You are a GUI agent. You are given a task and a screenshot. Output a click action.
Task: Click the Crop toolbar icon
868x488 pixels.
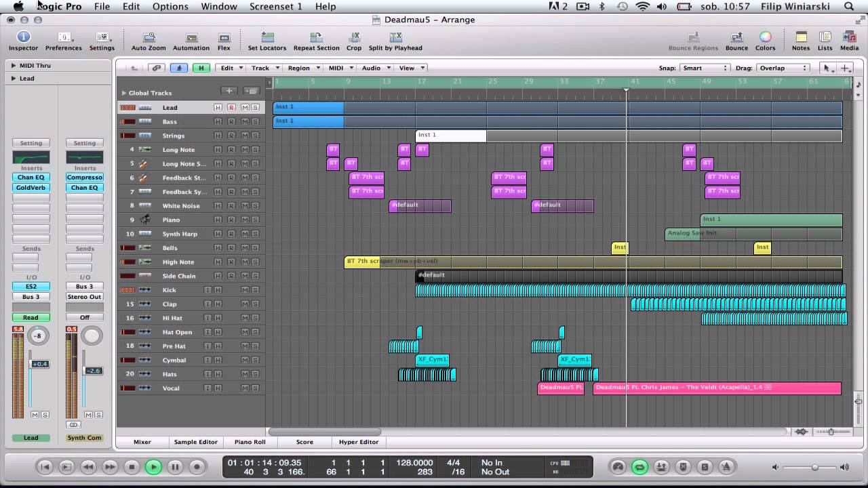tap(354, 37)
